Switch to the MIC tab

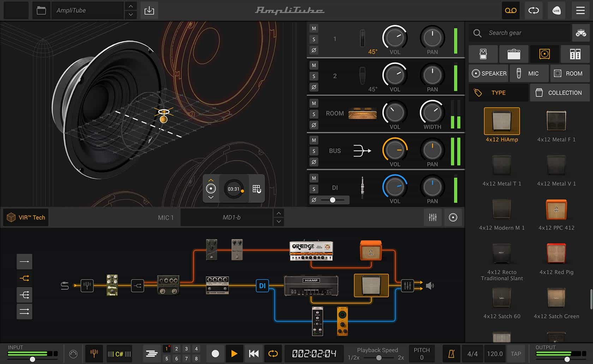(529, 73)
